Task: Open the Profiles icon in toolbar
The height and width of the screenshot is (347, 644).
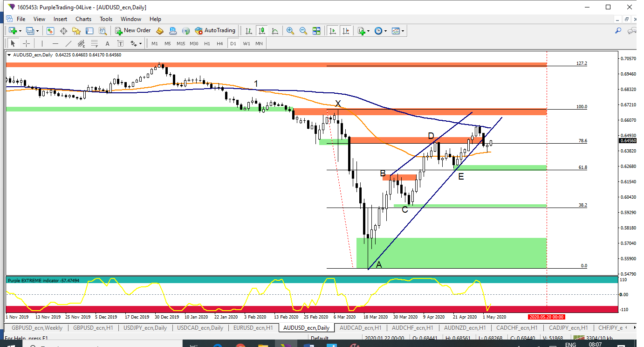Action: click(x=30, y=31)
